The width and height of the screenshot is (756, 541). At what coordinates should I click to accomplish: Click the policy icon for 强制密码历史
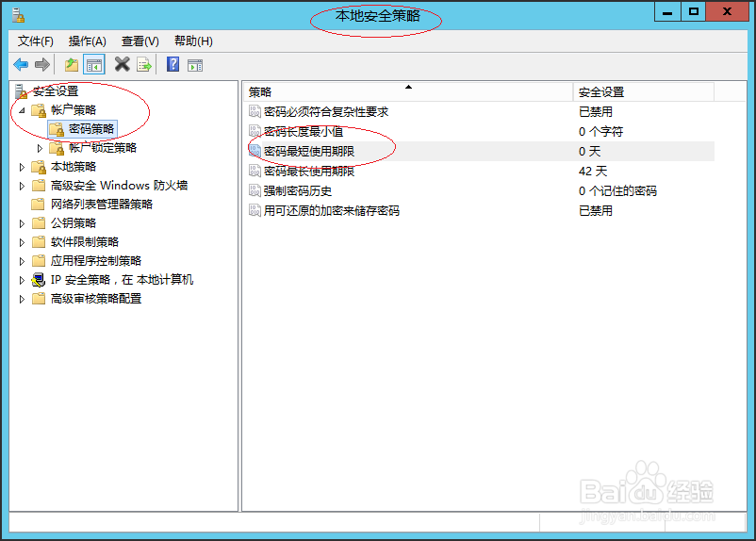(255, 191)
